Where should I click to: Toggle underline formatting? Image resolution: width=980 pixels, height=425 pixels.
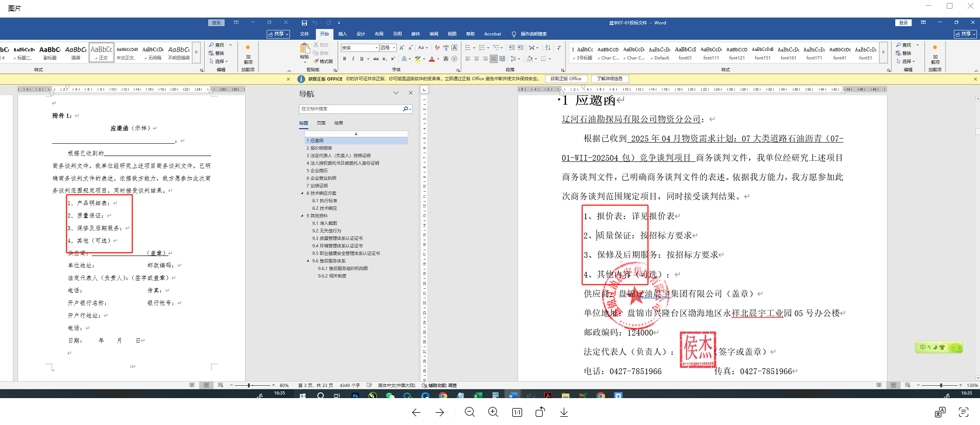click(361, 58)
